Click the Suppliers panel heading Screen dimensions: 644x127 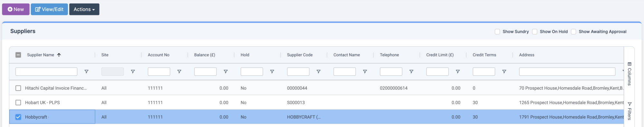pos(23,31)
